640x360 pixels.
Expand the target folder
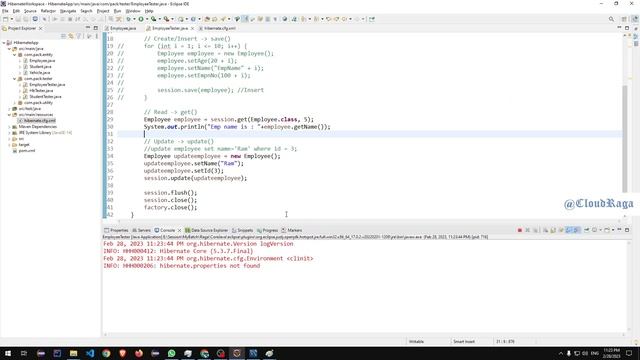(x=9, y=144)
